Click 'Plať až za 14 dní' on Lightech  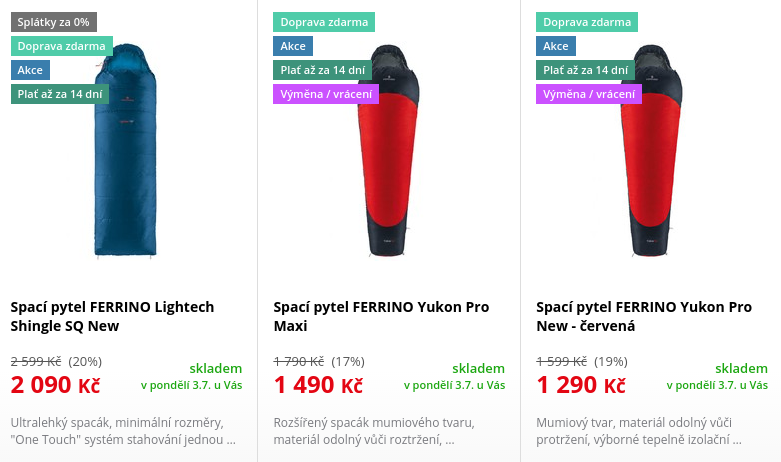pyautogui.click(x=60, y=94)
